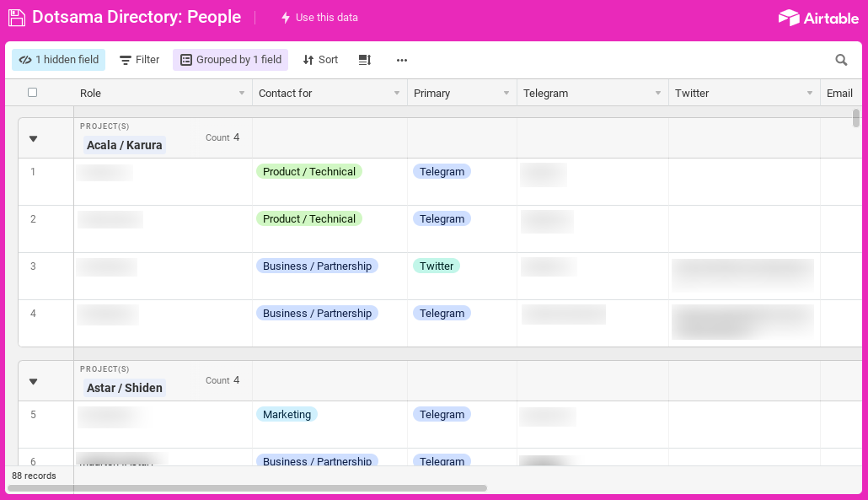Click the Airtable logo
868x500 pixels.
(818, 18)
